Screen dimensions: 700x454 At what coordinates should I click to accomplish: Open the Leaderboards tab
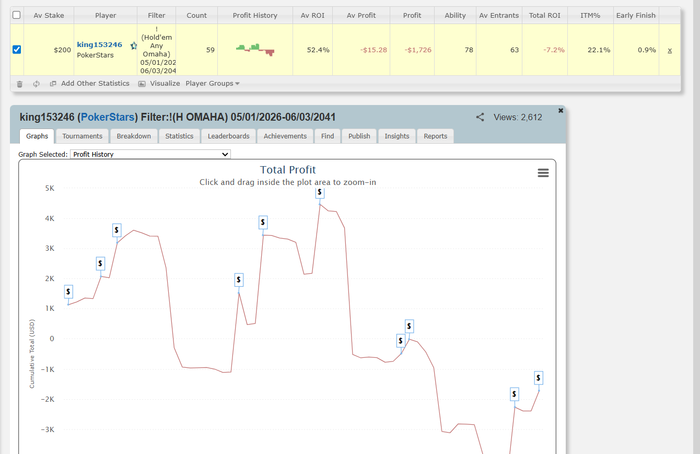[229, 136]
